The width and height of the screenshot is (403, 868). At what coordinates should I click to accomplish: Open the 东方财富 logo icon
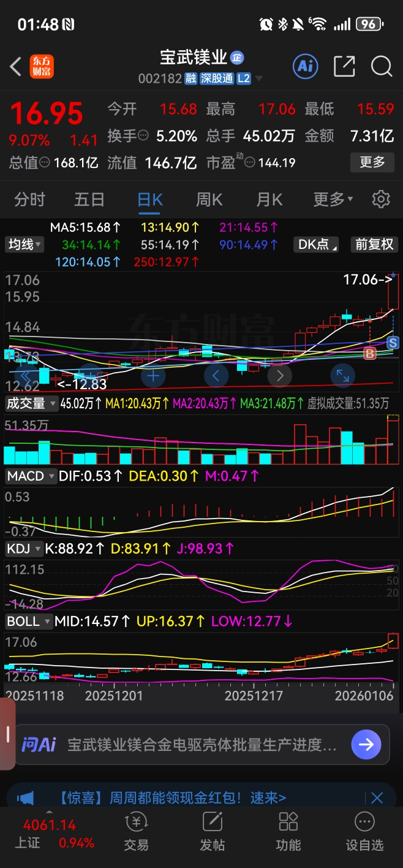click(x=42, y=66)
